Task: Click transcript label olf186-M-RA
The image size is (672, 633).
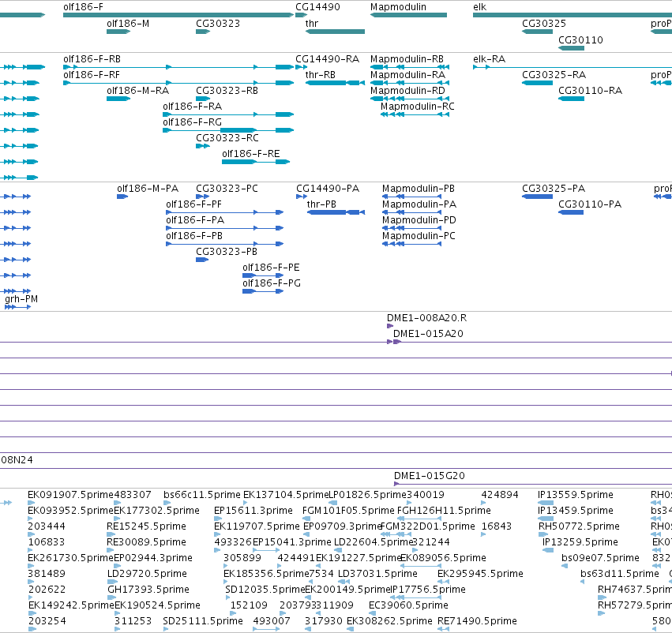Action: tap(137, 91)
